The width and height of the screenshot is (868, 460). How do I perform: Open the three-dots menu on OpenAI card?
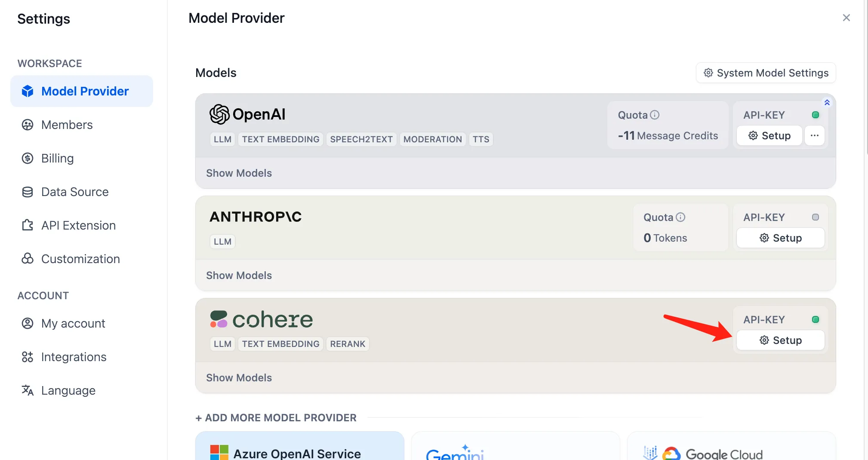[814, 135]
